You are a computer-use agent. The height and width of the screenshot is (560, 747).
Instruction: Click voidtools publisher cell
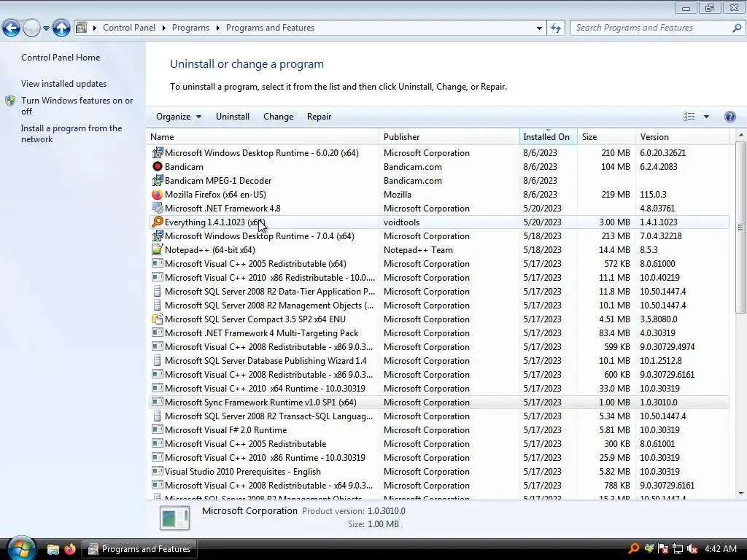(402, 222)
